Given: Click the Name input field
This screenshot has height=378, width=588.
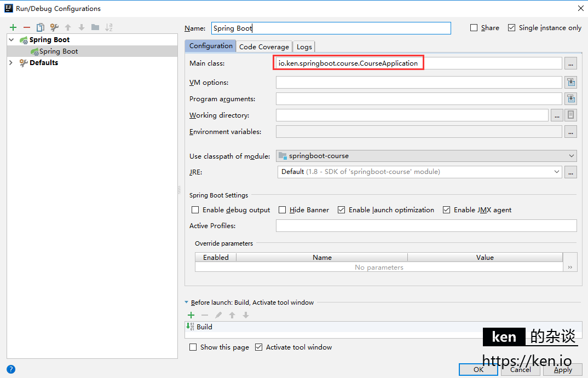Looking at the screenshot, I should pos(331,28).
